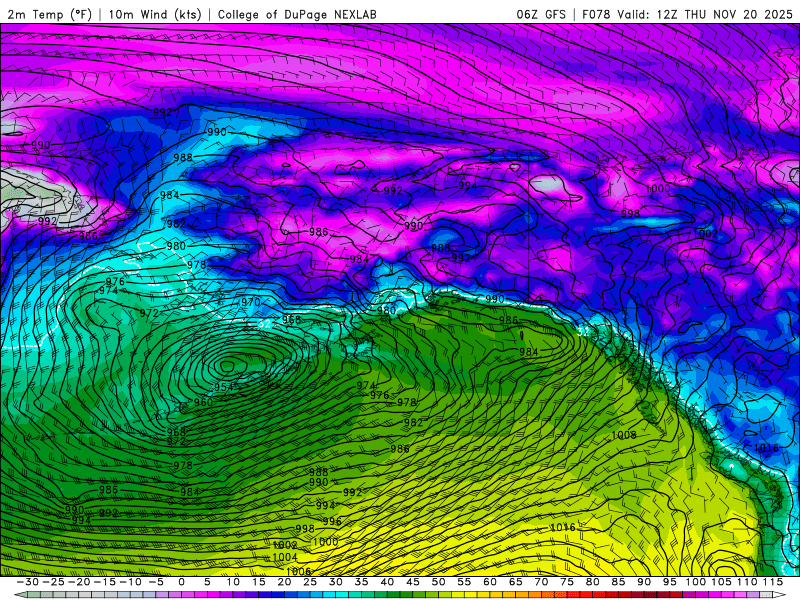Click the -20 legend value
Viewport: 800px width, 600px height.
coord(79,582)
